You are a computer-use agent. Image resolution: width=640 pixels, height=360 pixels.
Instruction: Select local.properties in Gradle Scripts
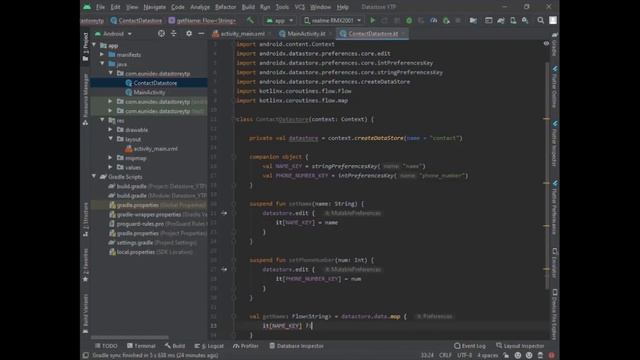pyautogui.click(x=136, y=252)
